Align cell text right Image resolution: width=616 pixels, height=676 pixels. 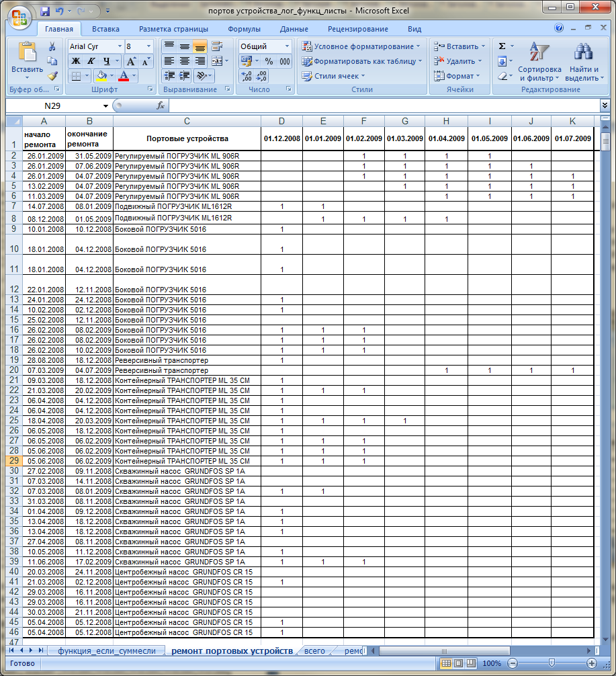coord(200,61)
